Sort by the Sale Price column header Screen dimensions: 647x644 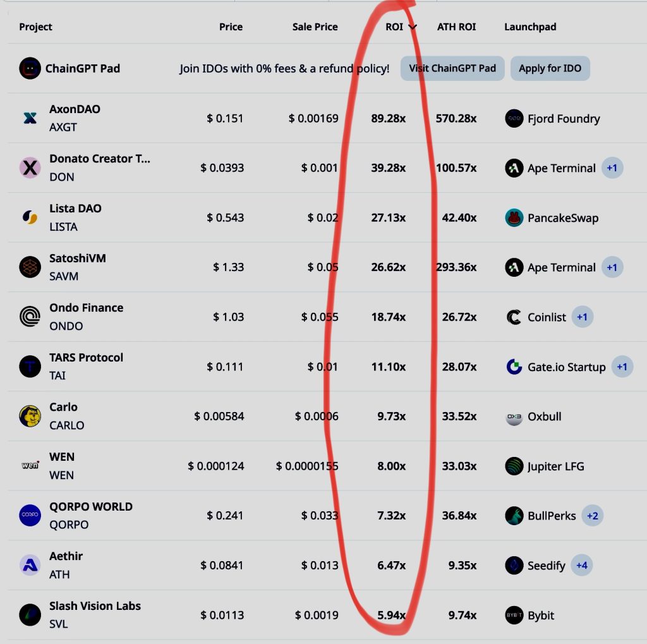(x=315, y=27)
